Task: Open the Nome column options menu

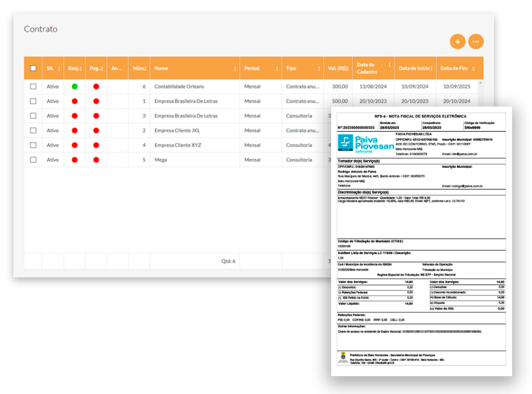Action: [x=235, y=69]
